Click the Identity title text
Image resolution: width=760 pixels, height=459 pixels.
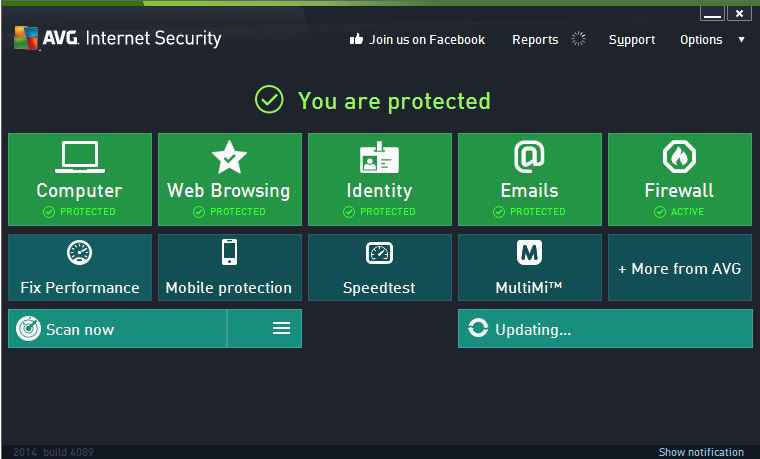pos(379,190)
